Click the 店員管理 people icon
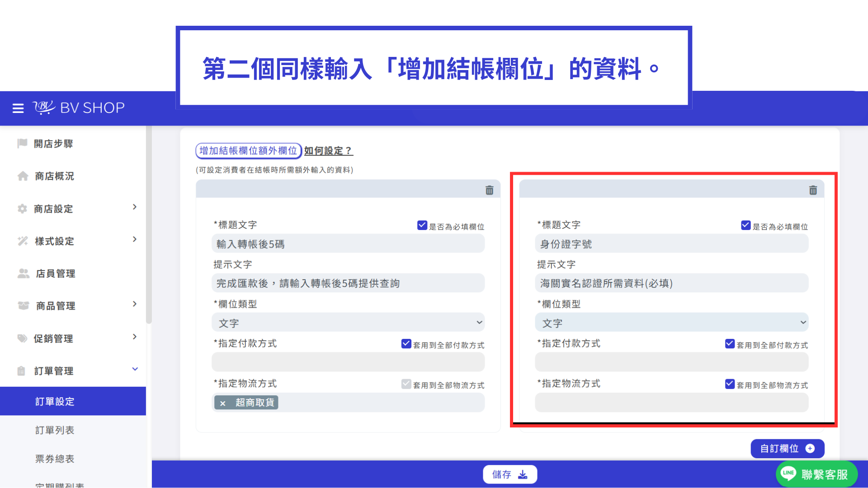Viewport: 868px width, 488px height. (x=24, y=273)
